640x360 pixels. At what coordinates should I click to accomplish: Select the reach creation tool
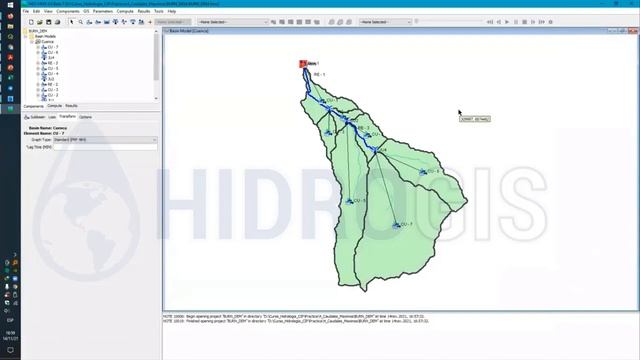(x=98, y=22)
